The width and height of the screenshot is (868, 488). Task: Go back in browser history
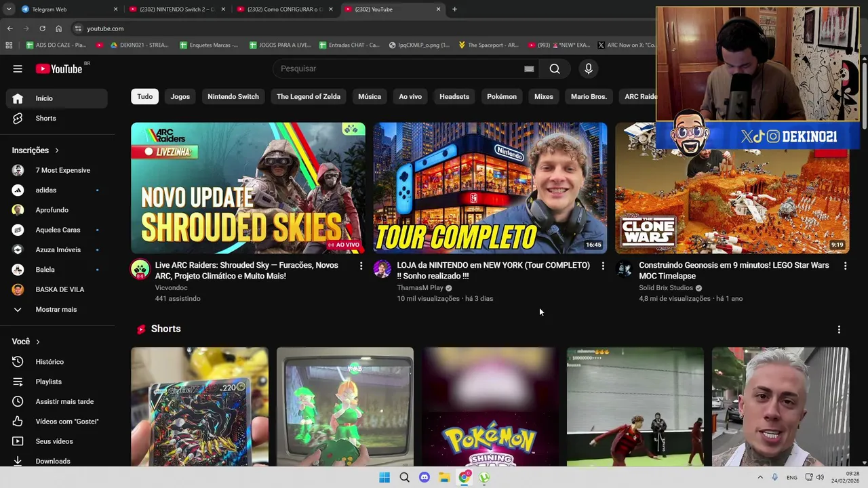tap(9, 28)
